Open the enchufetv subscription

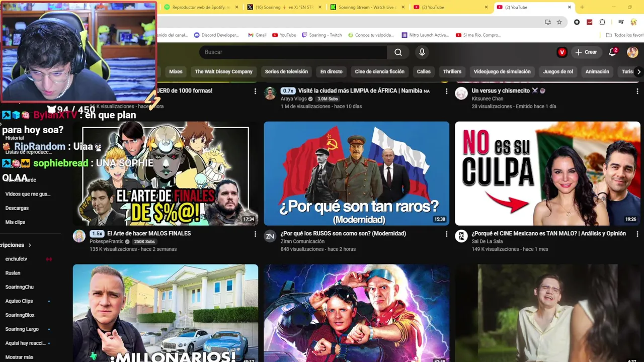pos(16,259)
